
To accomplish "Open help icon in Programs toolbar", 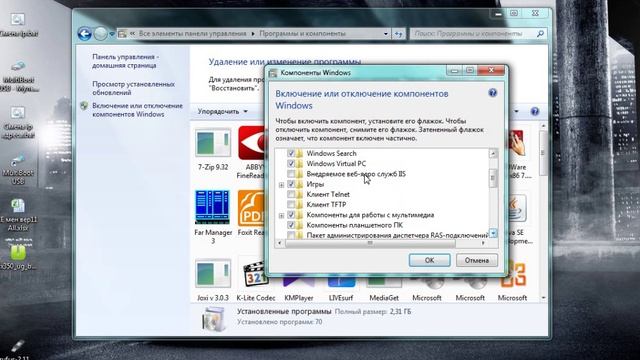I will (535, 111).
